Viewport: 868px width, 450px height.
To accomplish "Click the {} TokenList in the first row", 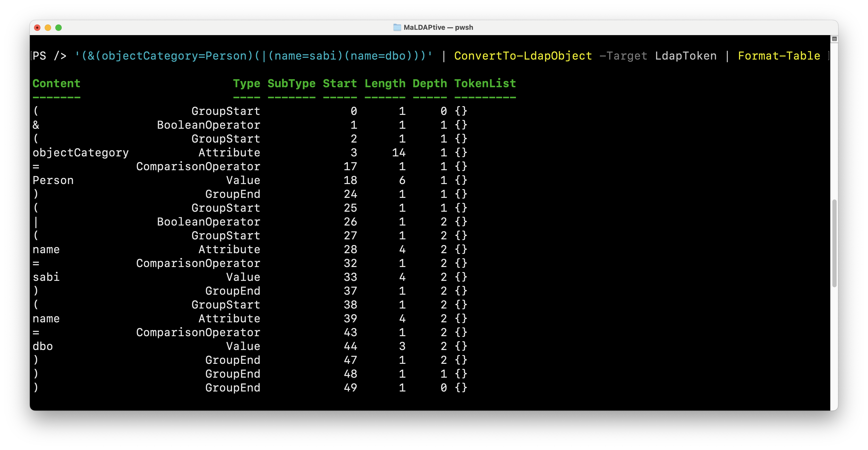I will [x=461, y=111].
